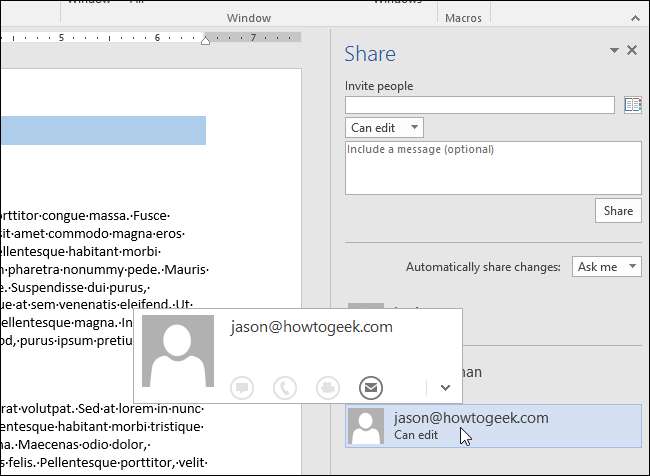Click the video call icon in contact card

tap(327, 387)
